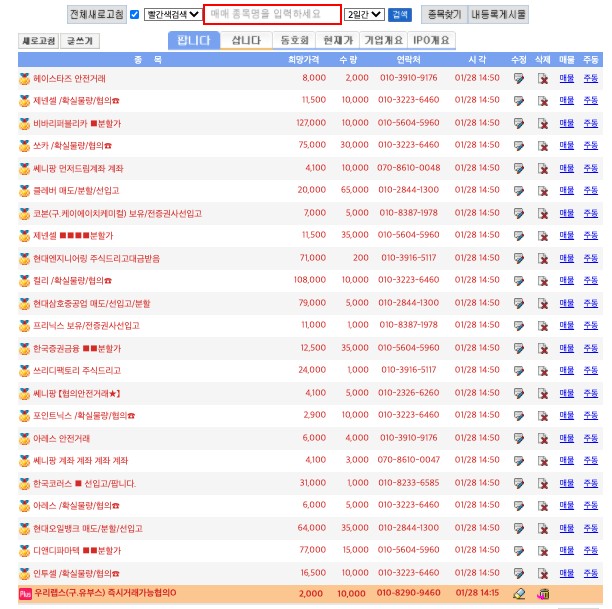612x609 pixels.
Task: Open the 2일간 period dropdown
Action: coord(364,15)
